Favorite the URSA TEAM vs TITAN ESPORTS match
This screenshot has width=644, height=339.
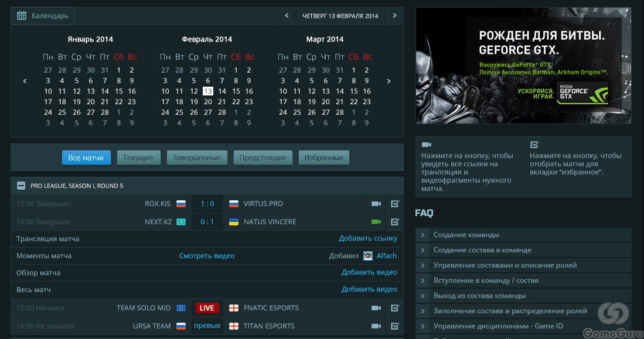[395, 326]
